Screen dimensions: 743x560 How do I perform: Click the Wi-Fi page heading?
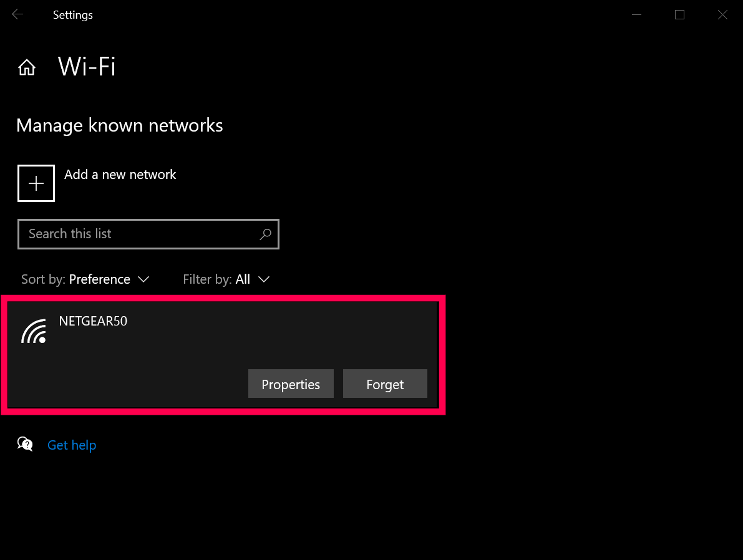click(x=87, y=67)
